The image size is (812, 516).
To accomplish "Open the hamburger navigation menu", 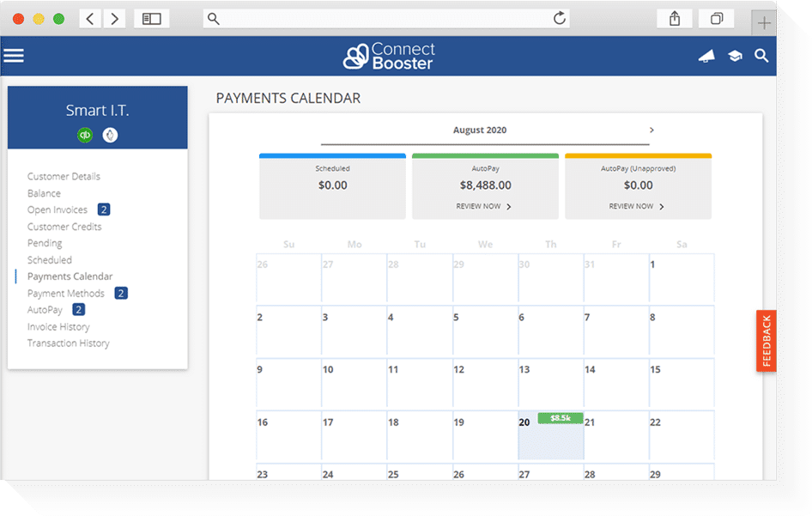I will click(14, 56).
